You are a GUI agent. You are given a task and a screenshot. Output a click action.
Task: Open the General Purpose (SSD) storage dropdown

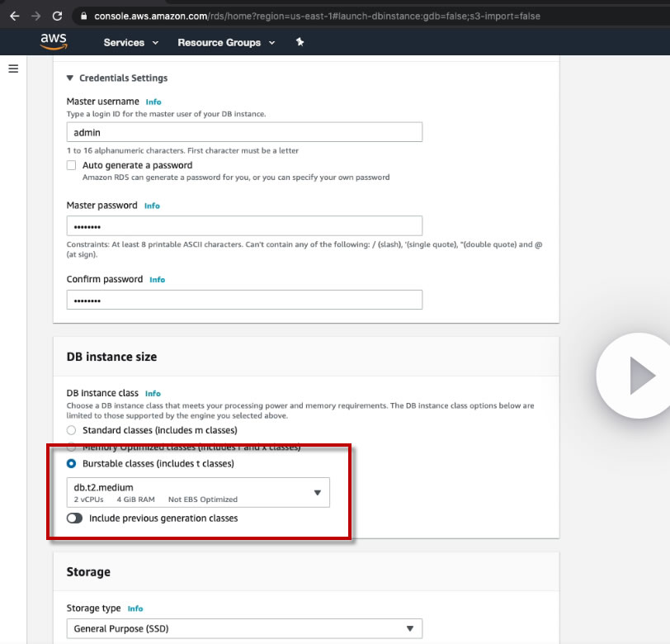tap(244, 628)
